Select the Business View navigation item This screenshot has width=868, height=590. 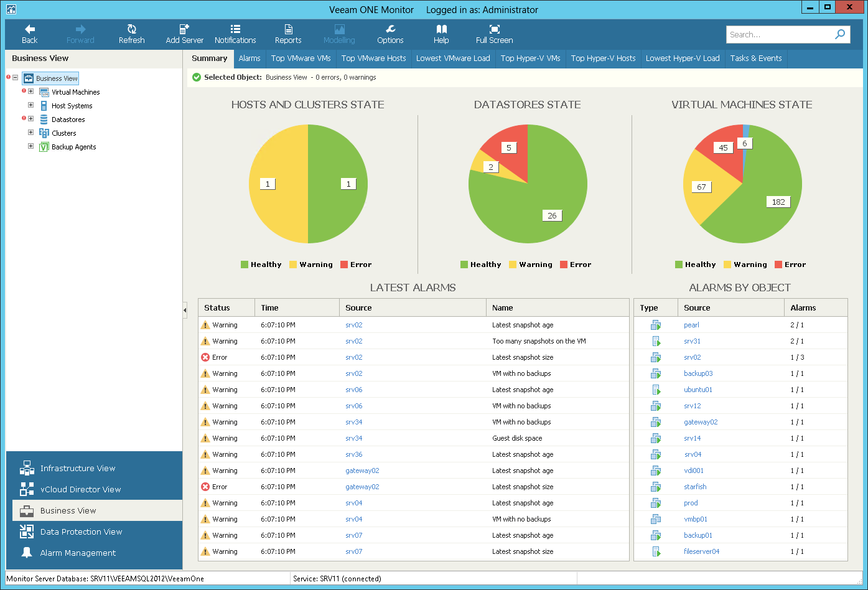click(x=97, y=510)
